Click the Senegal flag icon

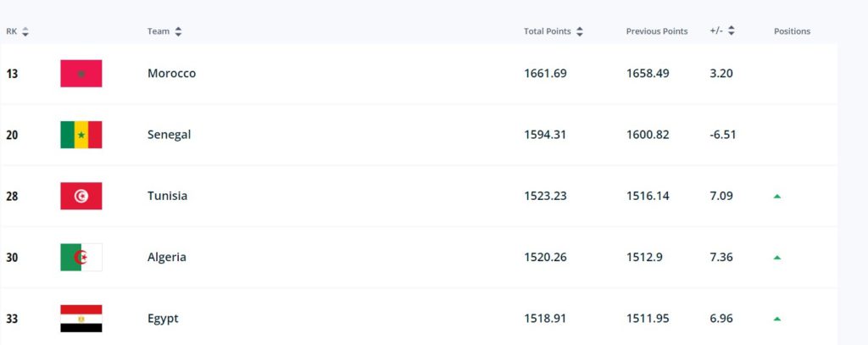(81, 135)
